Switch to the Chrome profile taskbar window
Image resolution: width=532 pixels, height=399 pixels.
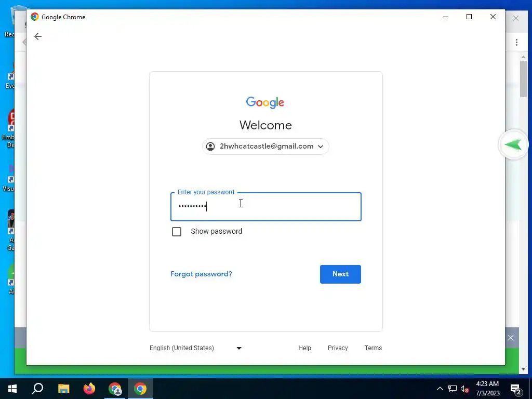115,389
